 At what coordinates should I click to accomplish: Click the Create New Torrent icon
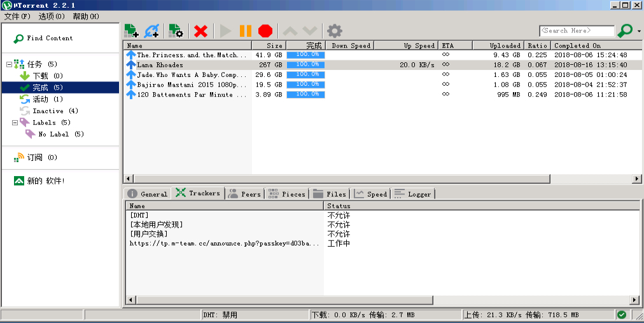pyautogui.click(x=176, y=31)
